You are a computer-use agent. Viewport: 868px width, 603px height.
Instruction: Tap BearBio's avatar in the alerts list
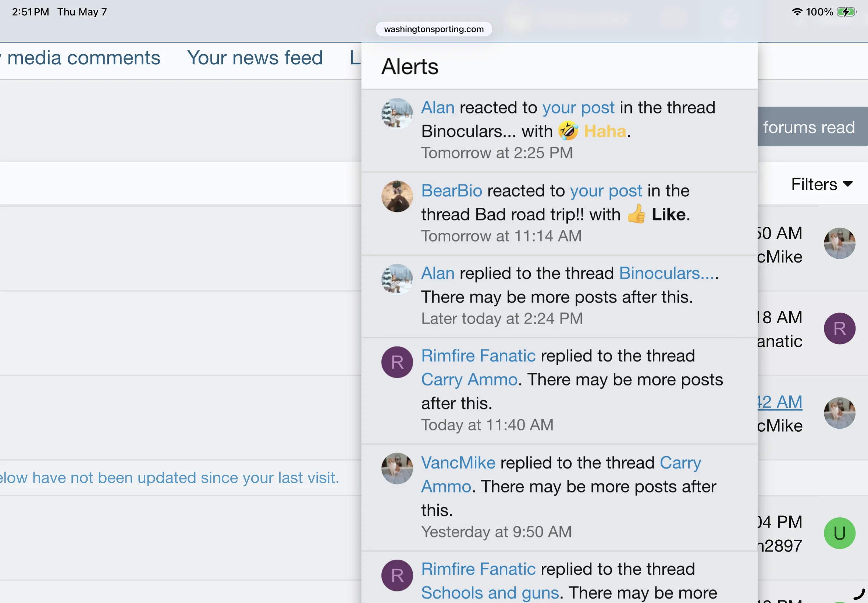pyautogui.click(x=397, y=196)
